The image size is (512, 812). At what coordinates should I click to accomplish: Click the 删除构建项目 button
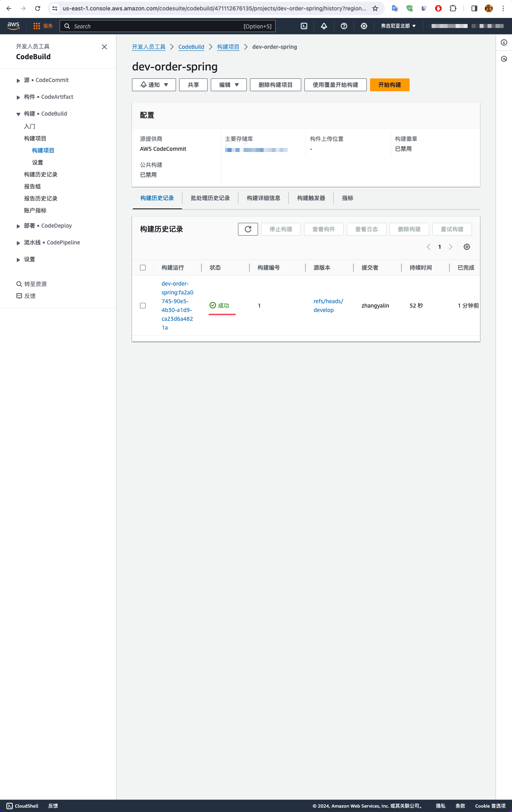(x=275, y=85)
